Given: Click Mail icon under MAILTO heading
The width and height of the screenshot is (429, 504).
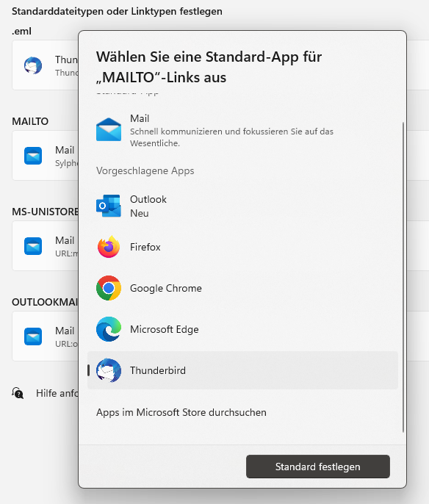Looking at the screenshot, I should [33, 156].
